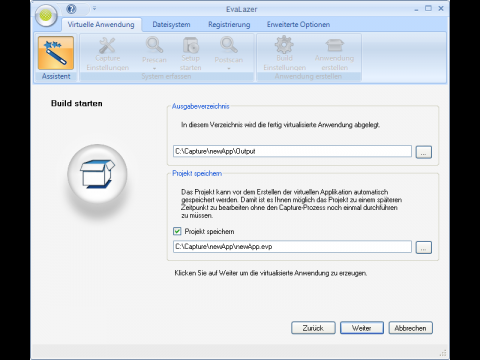Close the Evalazer window
The height and width of the screenshot is (360, 480).
coord(441,8)
